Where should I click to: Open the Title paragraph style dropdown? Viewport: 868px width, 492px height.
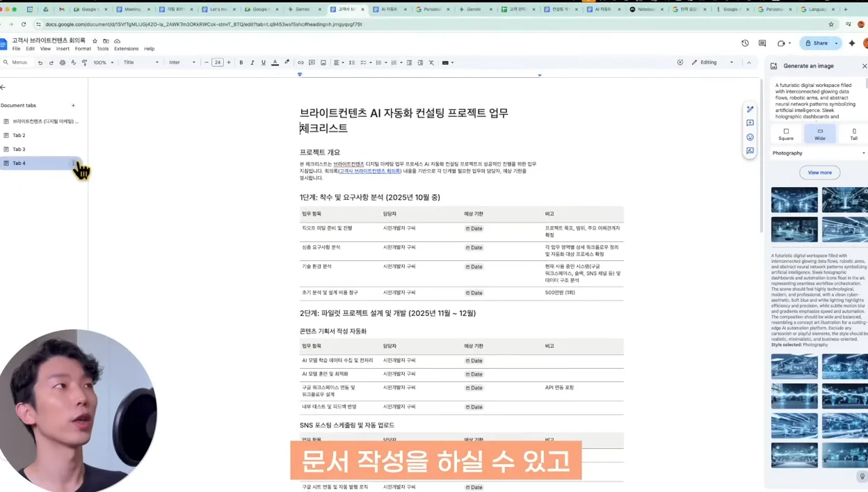pyautogui.click(x=141, y=63)
